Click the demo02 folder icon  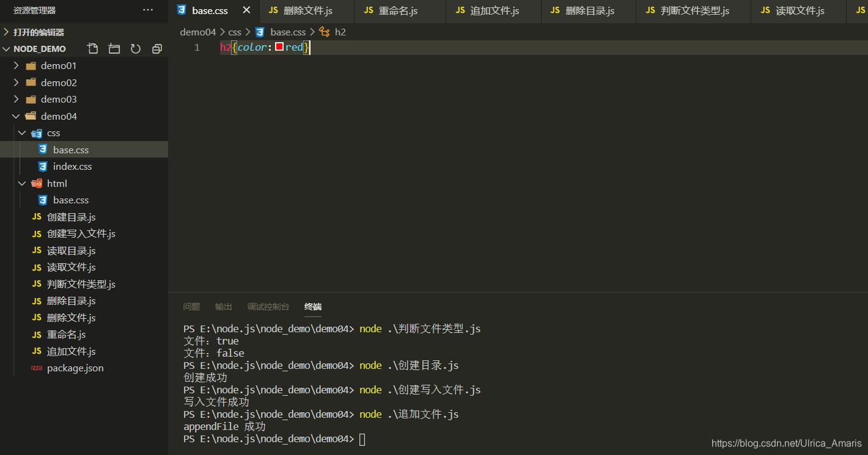[x=31, y=82]
